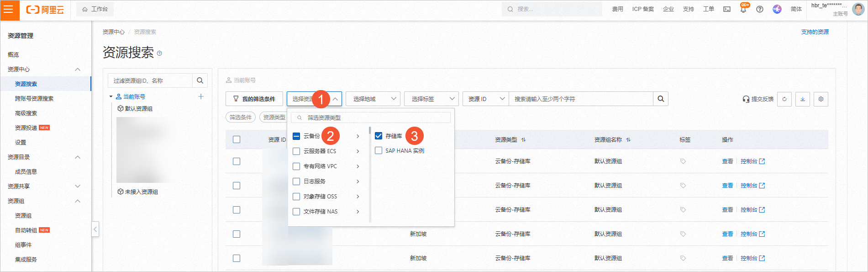
Task: Expand 对象存储 OSS submenu arrow
Action: [358, 197]
